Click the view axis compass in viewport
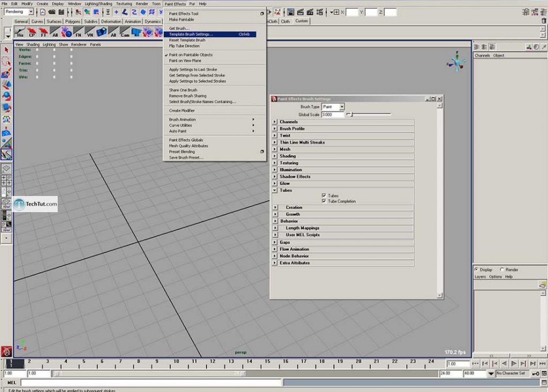 pyautogui.click(x=456, y=62)
